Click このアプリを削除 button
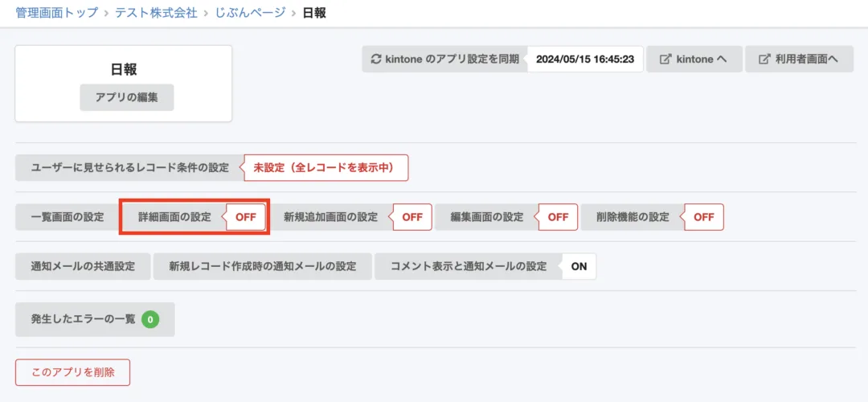The width and height of the screenshot is (868, 402). 73,372
